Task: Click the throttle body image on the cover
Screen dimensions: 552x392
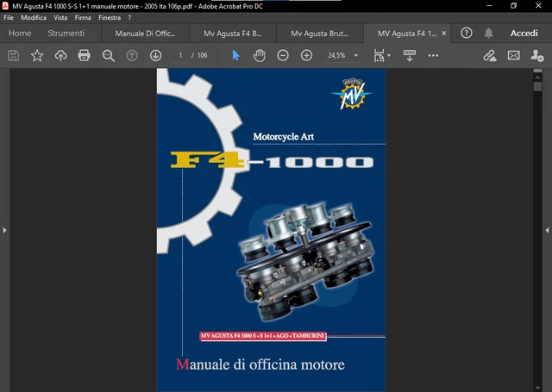Action: pos(305,261)
